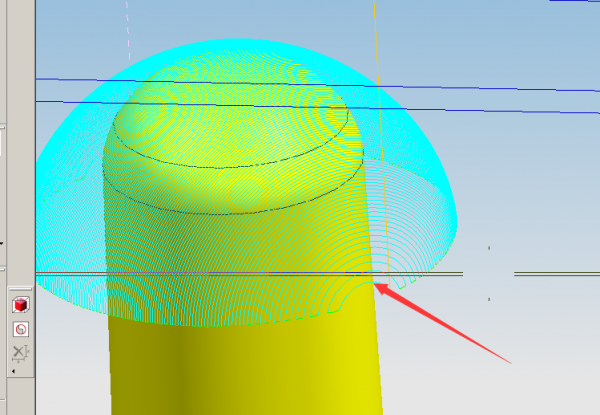Click the toolbar grip above the cube icon

(20, 289)
